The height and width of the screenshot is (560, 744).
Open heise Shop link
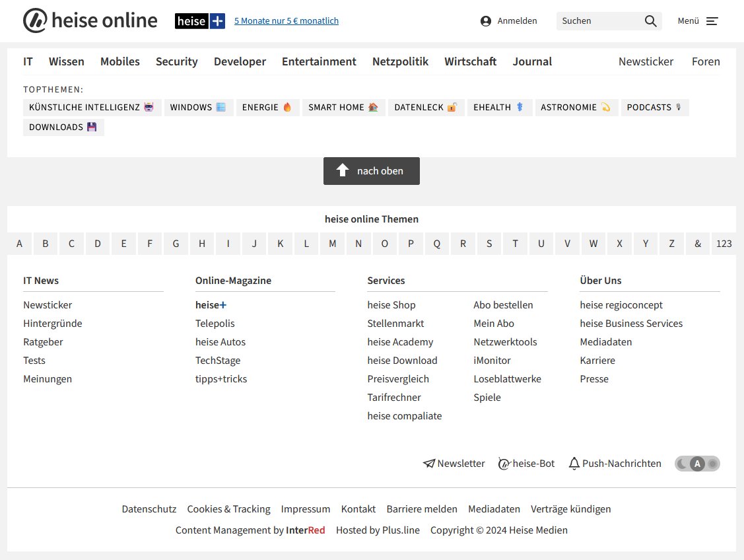click(x=391, y=304)
